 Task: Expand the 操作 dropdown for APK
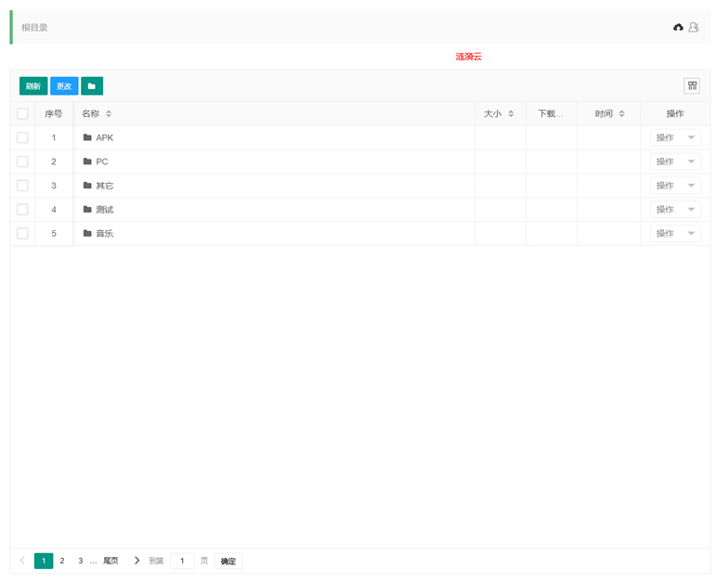pyautogui.click(x=675, y=137)
